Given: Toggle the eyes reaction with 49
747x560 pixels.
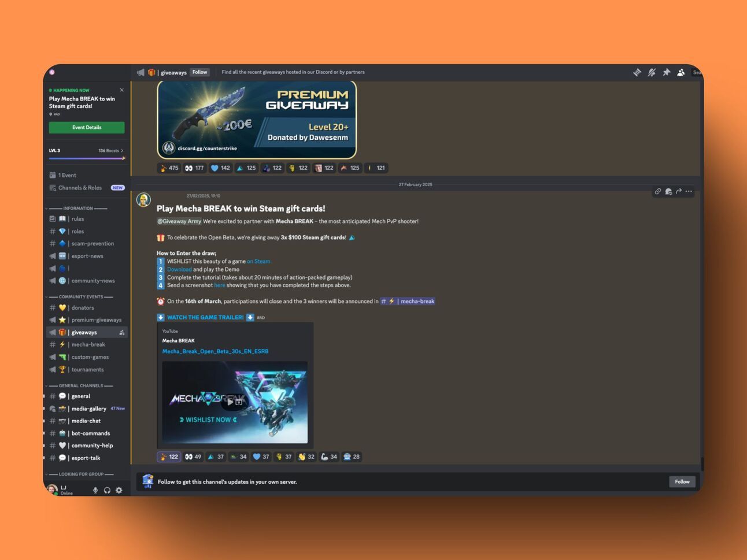Looking at the screenshot, I should click(193, 457).
